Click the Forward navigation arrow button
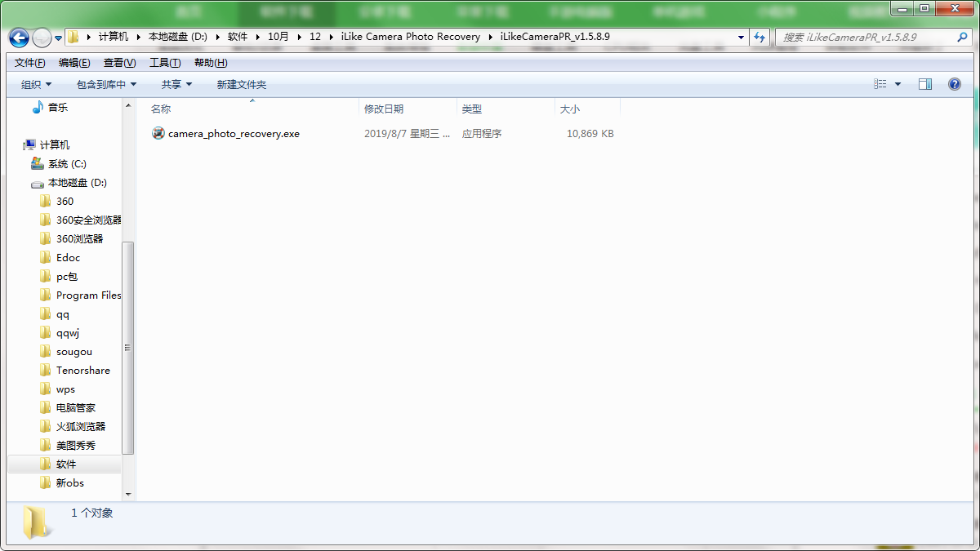Screen dimensions: 980x551 [x=42, y=38]
